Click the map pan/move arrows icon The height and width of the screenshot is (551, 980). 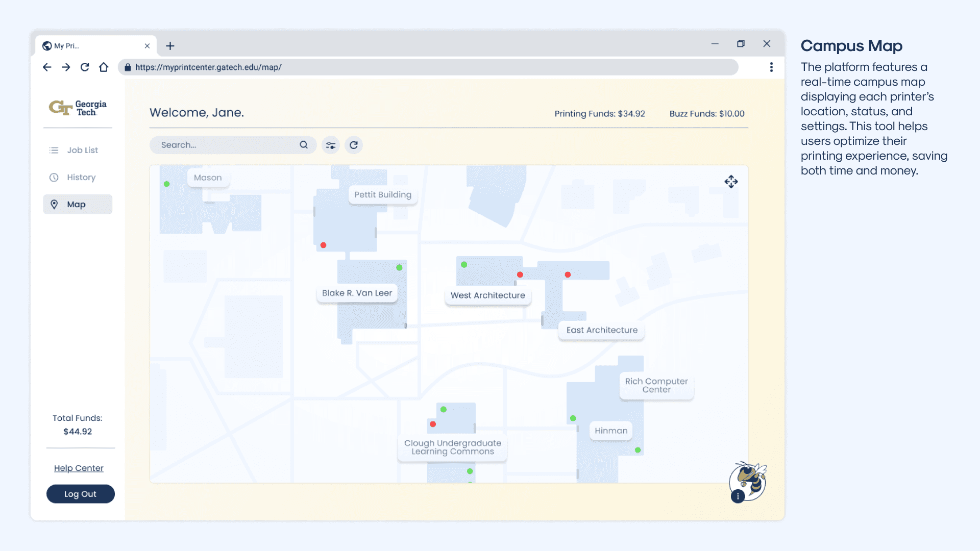[x=731, y=182]
